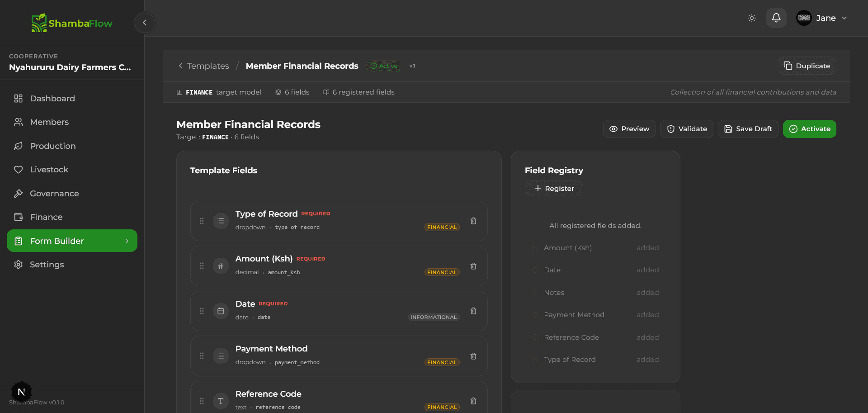Click the Validate button
The image size is (868, 413).
(x=687, y=129)
